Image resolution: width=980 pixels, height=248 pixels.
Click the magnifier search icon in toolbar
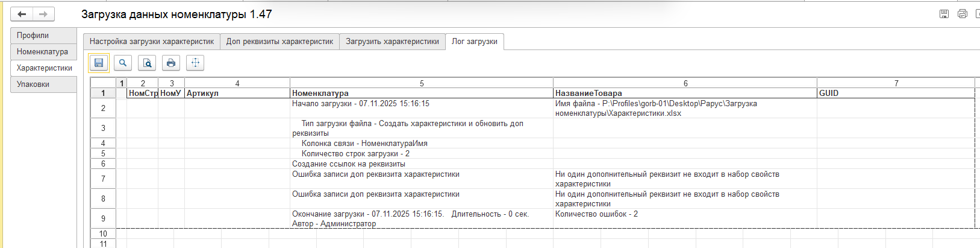pyautogui.click(x=123, y=63)
